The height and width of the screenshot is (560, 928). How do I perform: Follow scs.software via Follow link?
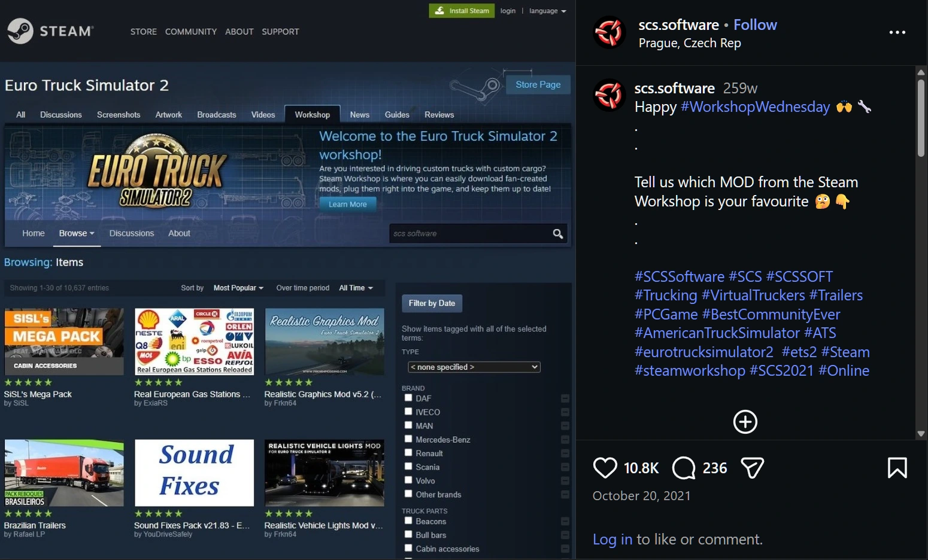(755, 25)
